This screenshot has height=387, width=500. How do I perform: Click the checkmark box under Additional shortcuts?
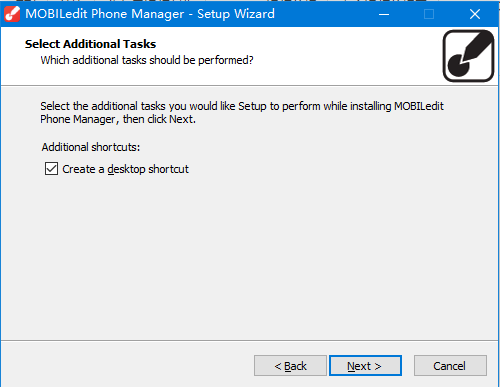tap(51, 169)
